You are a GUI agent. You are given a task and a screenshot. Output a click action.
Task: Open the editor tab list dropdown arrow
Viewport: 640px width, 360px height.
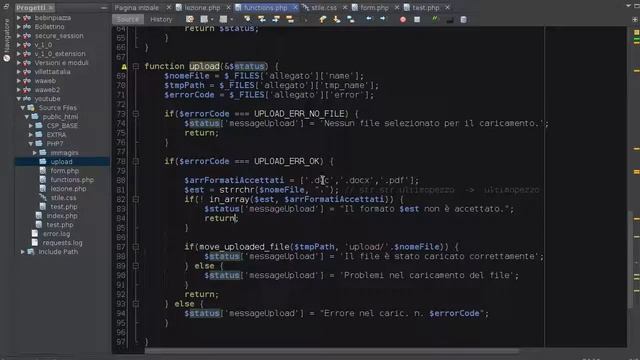tap(629, 6)
